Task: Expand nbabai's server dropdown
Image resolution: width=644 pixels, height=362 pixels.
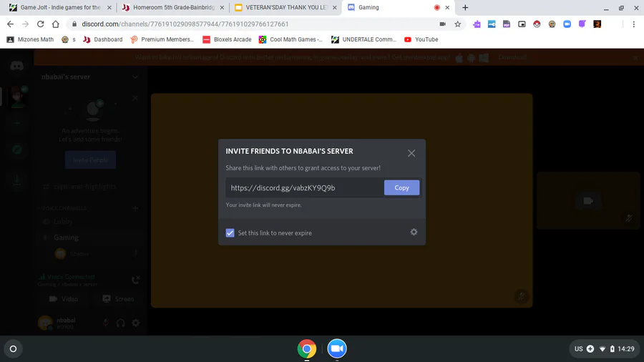Action: coord(135,77)
